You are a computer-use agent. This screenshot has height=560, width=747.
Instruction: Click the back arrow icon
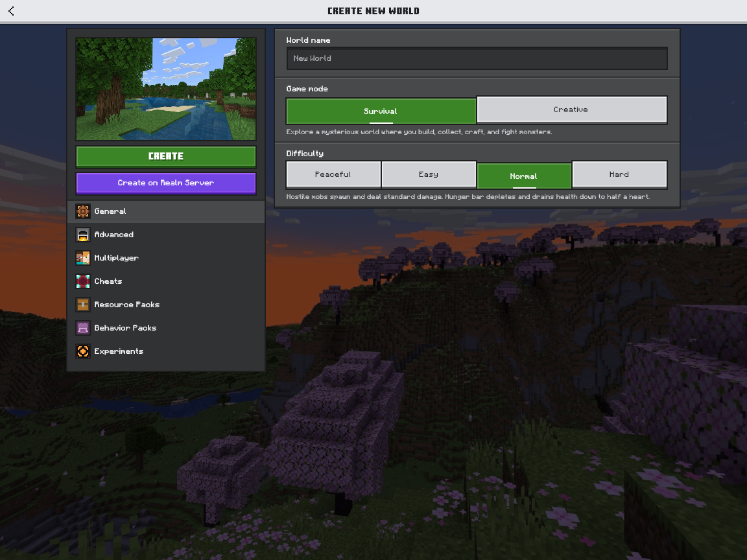pos(11,11)
